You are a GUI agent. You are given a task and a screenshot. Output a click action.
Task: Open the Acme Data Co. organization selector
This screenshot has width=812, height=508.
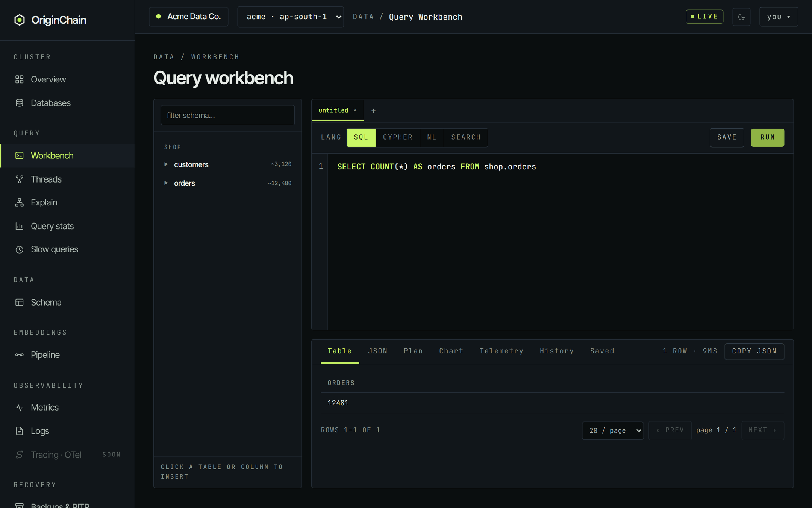point(188,17)
